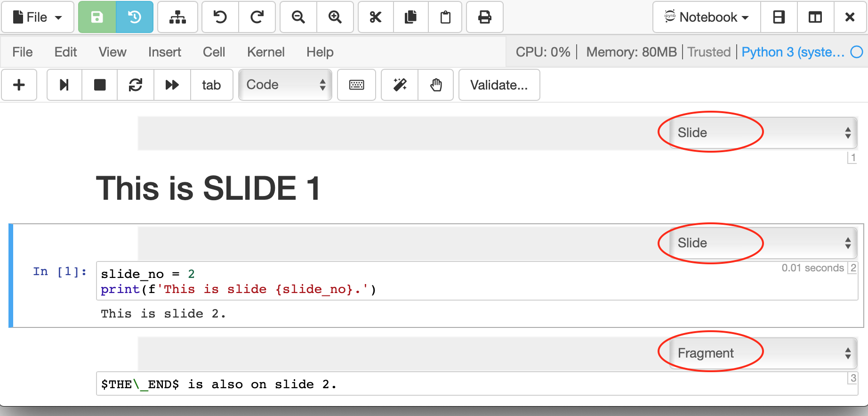This screenshot has height=416, width=868.
Task: Restart kernel with refresh arrows icon
Action: (x=136, y=85)
